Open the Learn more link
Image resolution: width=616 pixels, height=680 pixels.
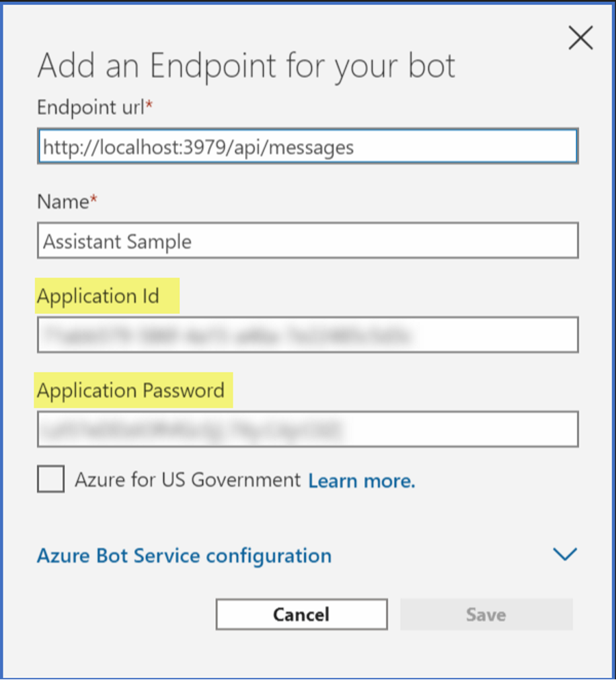pos(362,480)
